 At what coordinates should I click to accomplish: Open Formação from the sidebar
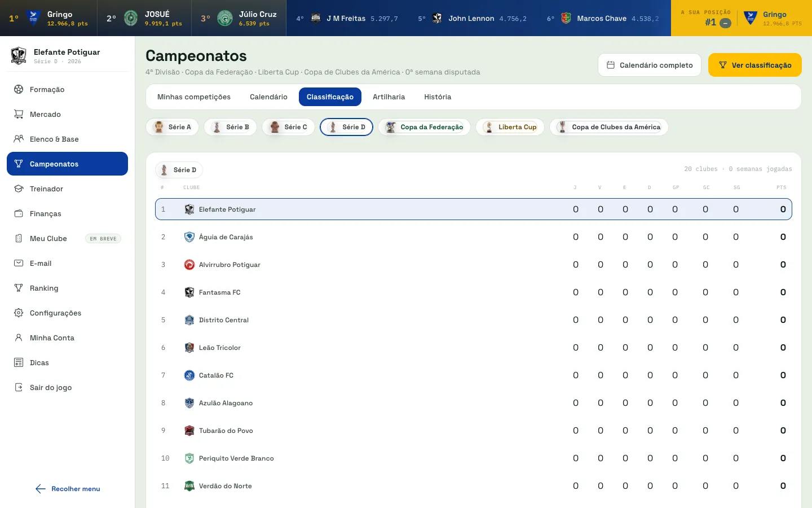[x=67, y=89]
